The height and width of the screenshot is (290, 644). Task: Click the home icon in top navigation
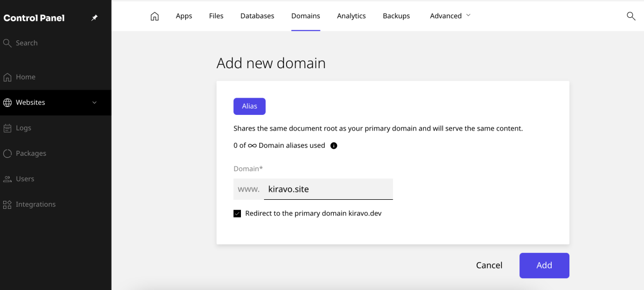click(x=155, y=16)
